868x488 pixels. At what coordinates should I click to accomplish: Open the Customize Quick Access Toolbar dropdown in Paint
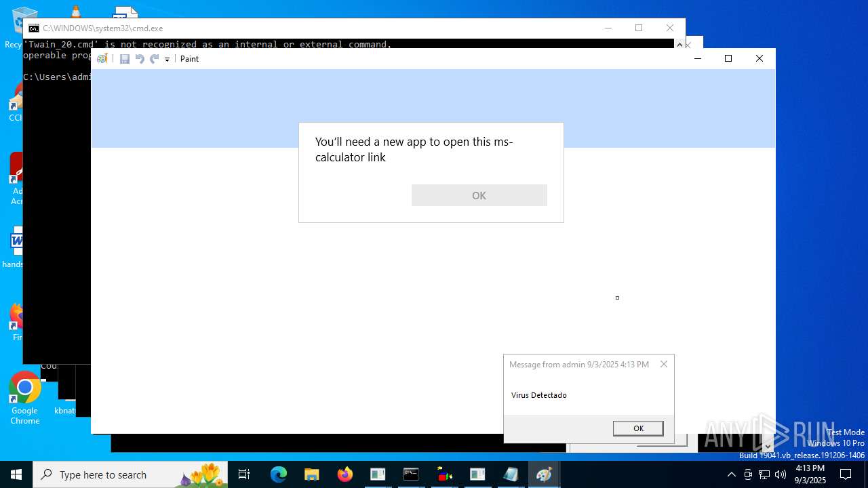pyautogui.click(x=167, y=60)
